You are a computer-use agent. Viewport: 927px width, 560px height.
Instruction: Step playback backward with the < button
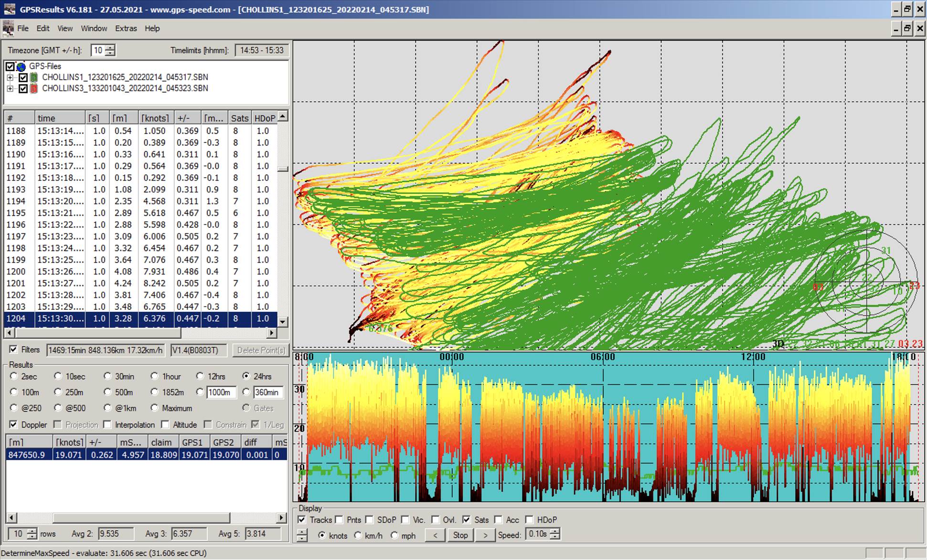(x=435, y=535)
